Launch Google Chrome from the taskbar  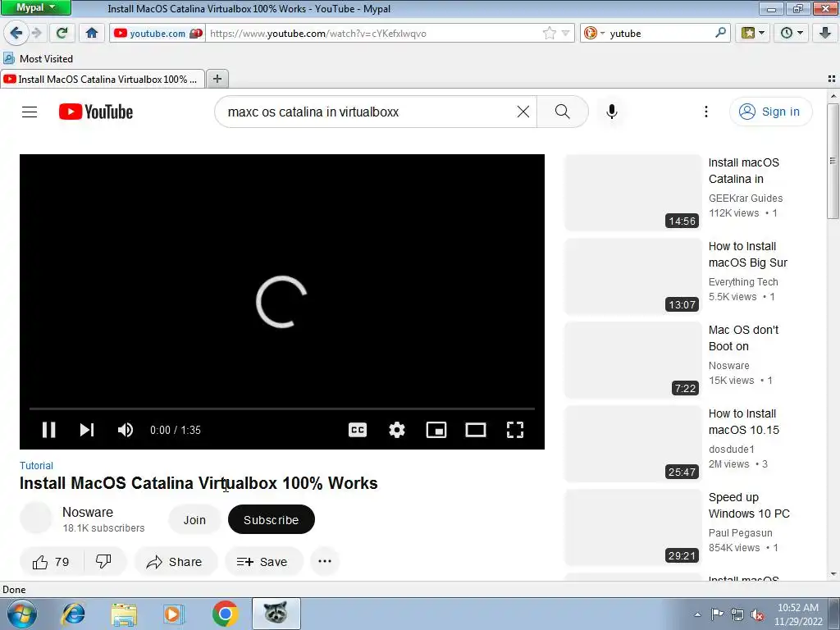click(x=225, y=614)
